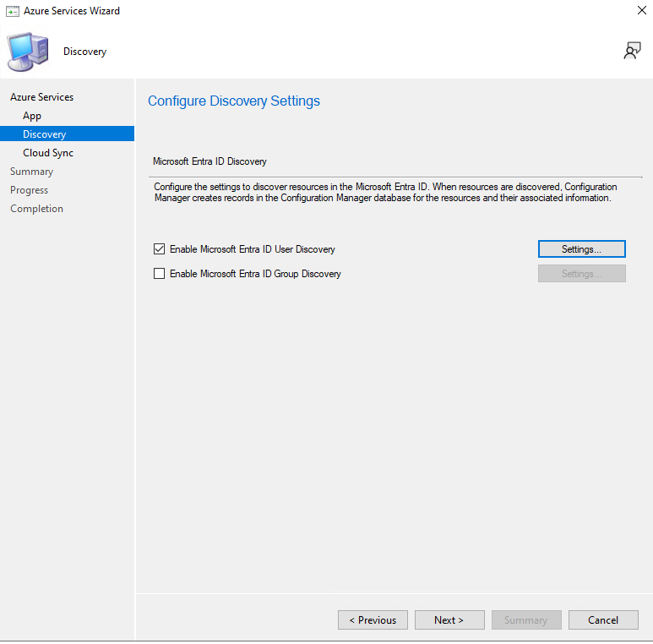
Task: Go back with the Previous button
Action: coord(373,620)
